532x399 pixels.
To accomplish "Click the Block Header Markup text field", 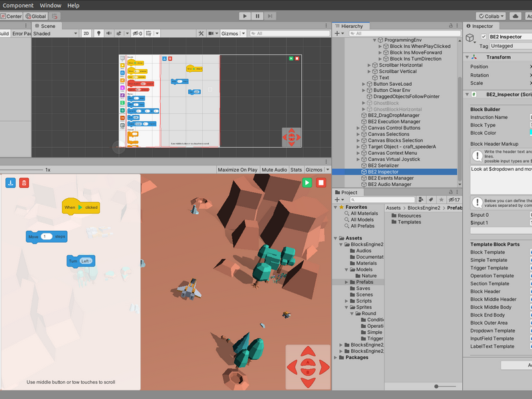I will (501, 180).
